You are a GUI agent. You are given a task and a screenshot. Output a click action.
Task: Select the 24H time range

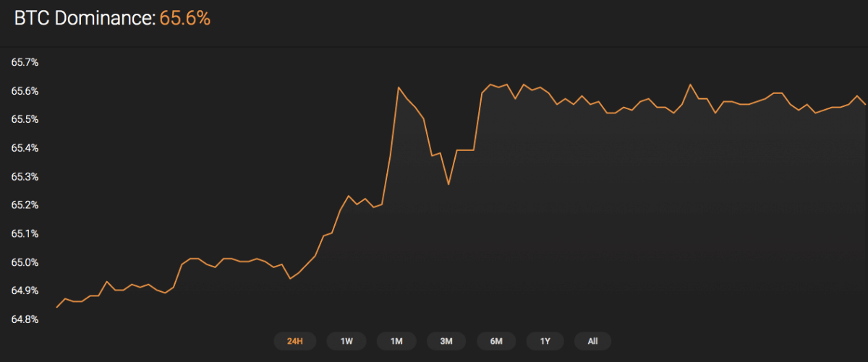coord(294,341)
